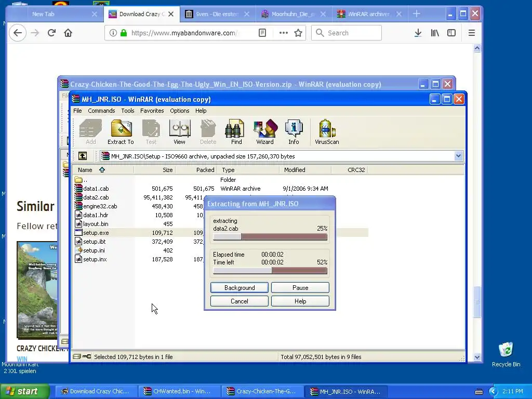The height and width of the screenshot is (399, 532).
Task: Select the layout.bin file row
Action: tap(220, 223)
